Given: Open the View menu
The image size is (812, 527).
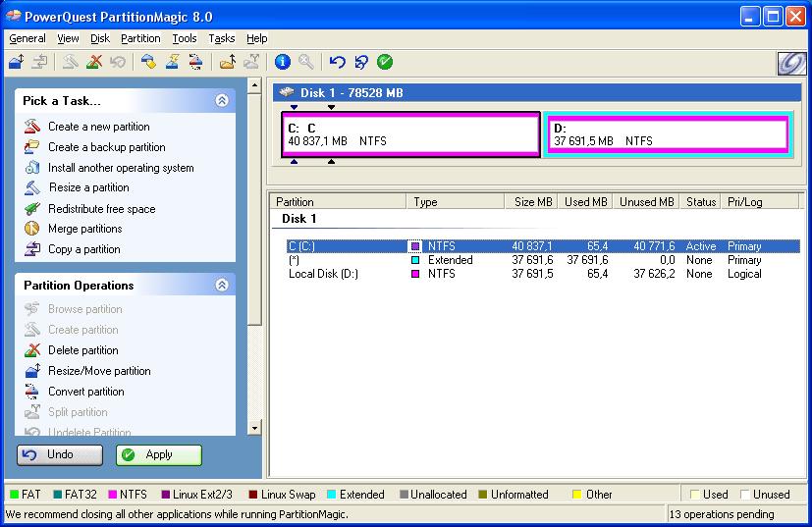Looking at the screenshot, I should tap(68, 38).
